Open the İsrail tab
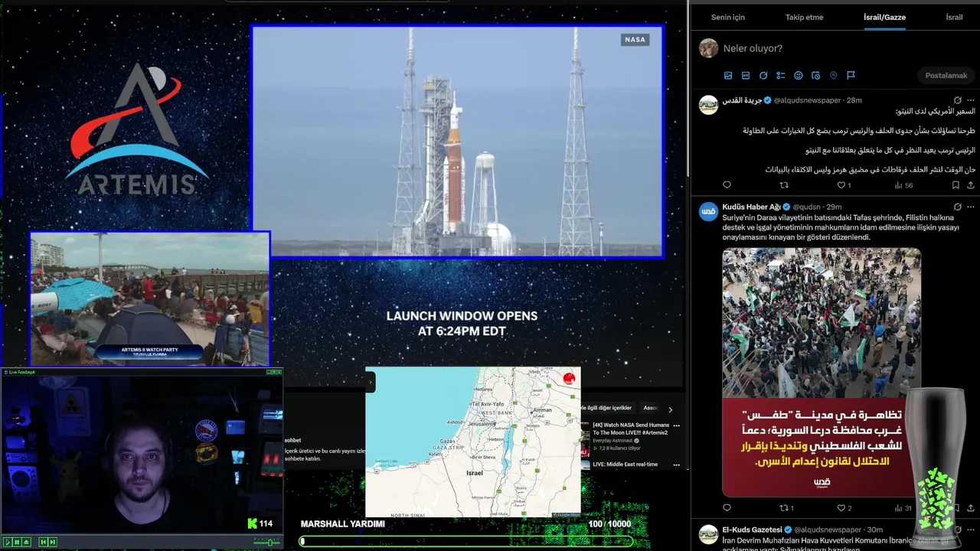The height and width of the screenshot is (551, 980). (954, 17)
